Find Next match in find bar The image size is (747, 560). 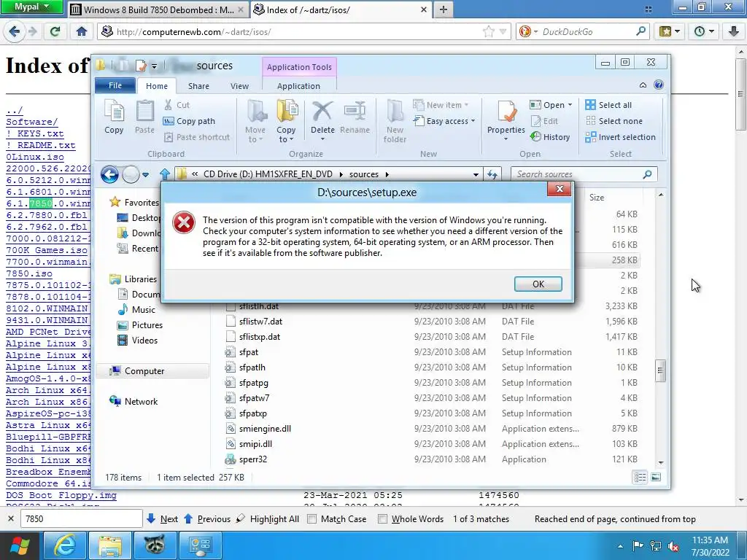click(x=163, y=519)
